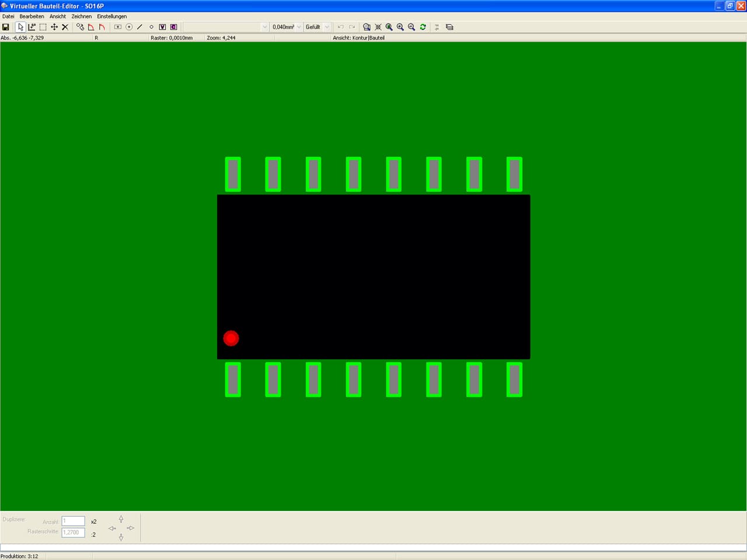Click the linked circles tool icon
Screen dimensions: 747x560
80,27
